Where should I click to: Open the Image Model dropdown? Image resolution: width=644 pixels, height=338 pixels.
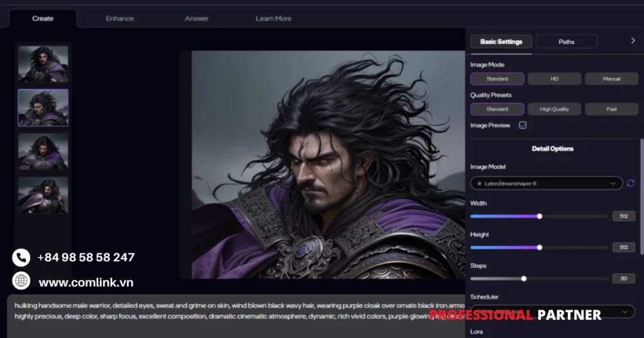[x=546, y=183]
